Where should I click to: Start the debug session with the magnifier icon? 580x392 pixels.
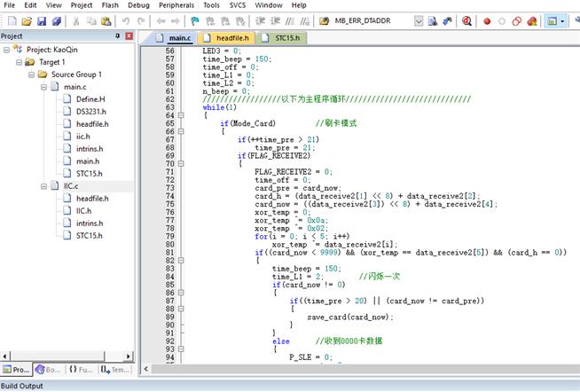point(466,21)
